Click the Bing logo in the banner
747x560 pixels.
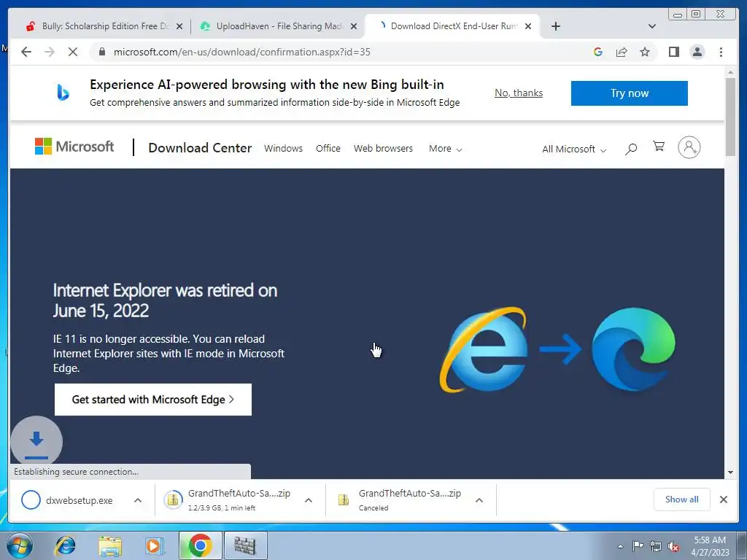tap(63, 92)
